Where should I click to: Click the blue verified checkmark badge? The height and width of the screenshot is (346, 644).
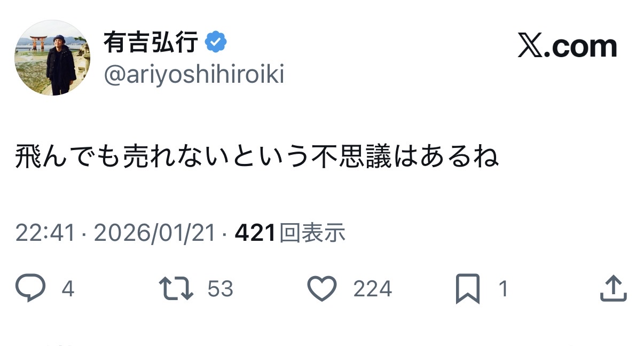(216, 42)
